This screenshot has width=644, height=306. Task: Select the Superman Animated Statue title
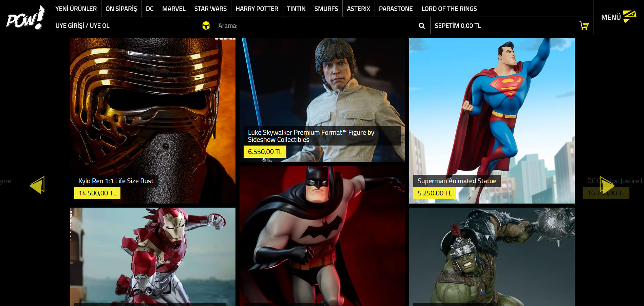point(457,181)
